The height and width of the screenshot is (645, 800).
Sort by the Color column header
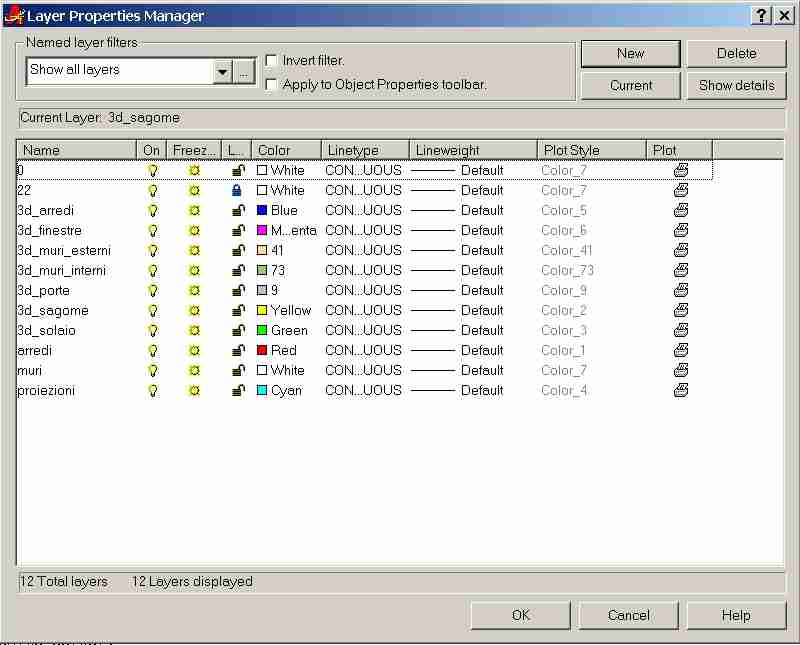(x=286, y=151)
